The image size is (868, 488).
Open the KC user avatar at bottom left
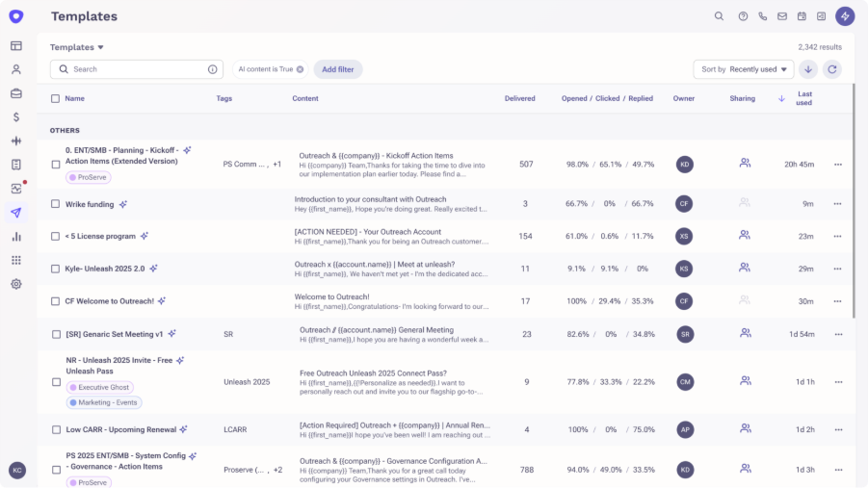17,471
